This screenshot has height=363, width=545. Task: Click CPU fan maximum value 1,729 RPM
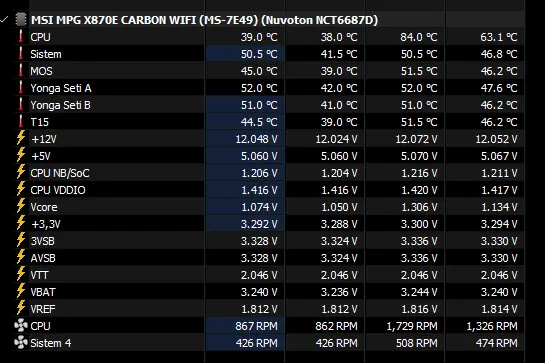412,326
